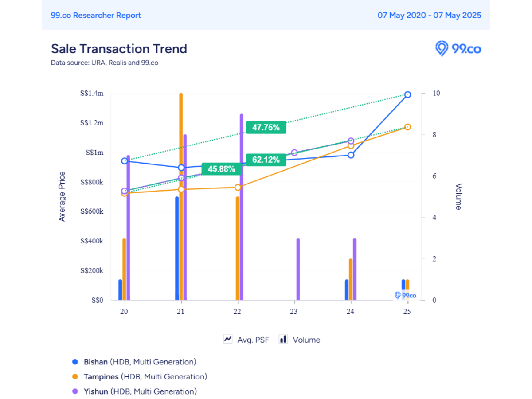Click Tampines' 2025 price data point
Image resolution: width=532 pixels, height=399 pixels.
[x=407, y=127]
